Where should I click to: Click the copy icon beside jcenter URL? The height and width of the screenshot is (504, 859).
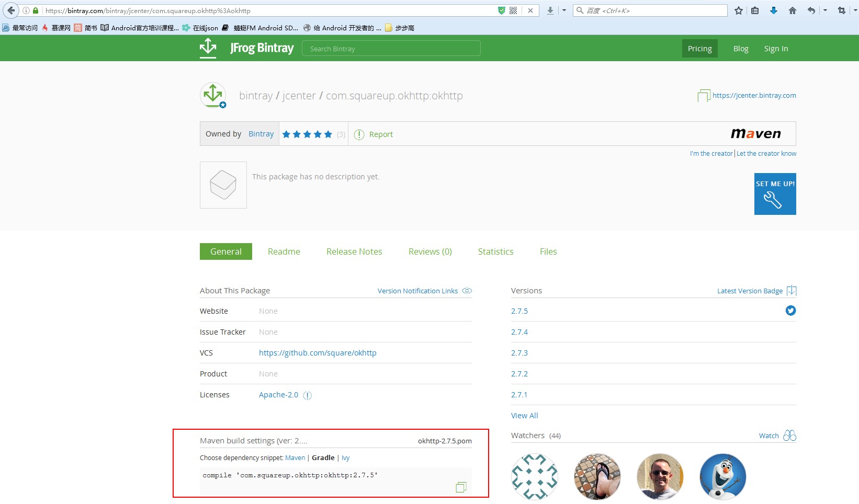704,96
